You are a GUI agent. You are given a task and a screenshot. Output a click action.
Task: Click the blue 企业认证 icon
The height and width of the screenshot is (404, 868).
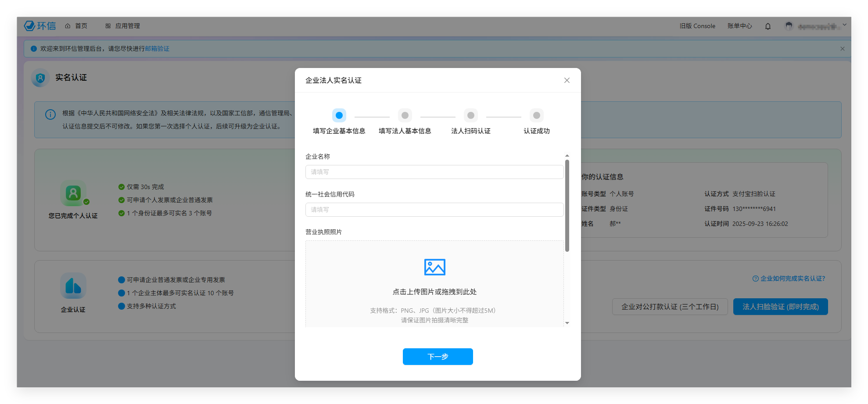pyautogui.click(x=73, y=286)
